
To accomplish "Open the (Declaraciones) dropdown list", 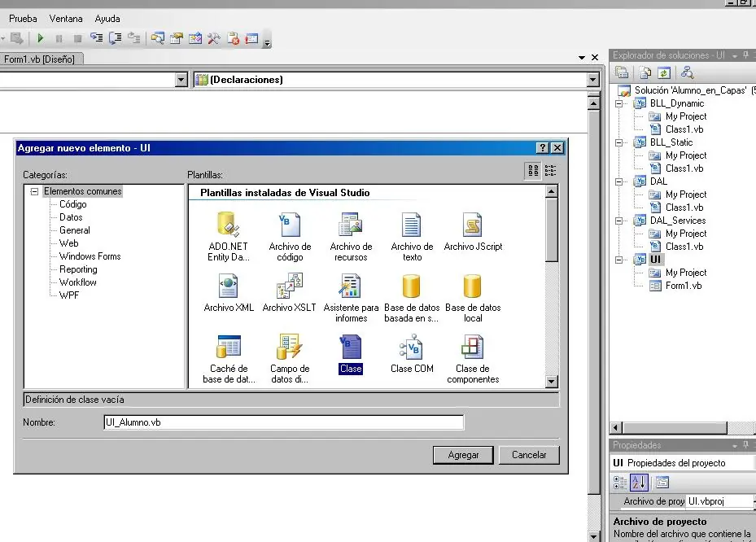I will point(593,80).
